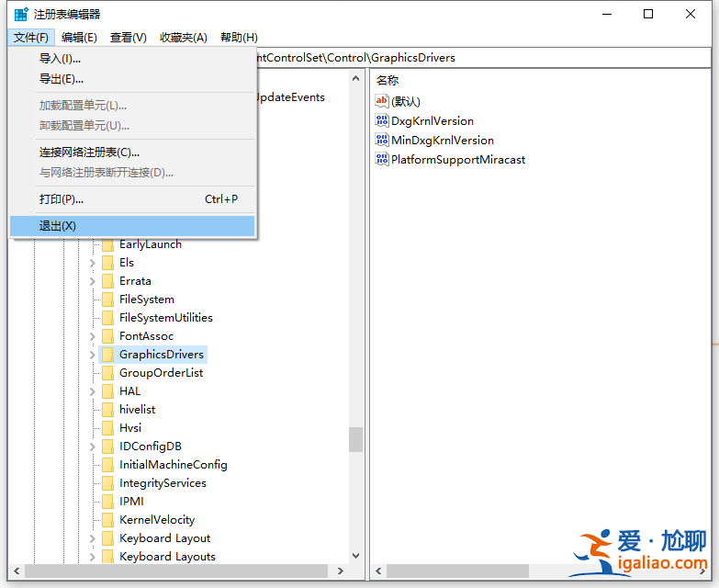This screenshot has width=719, height=588.
Task: Choose 连接网络注册表(C)... menu entry
Action: point(132,153)
